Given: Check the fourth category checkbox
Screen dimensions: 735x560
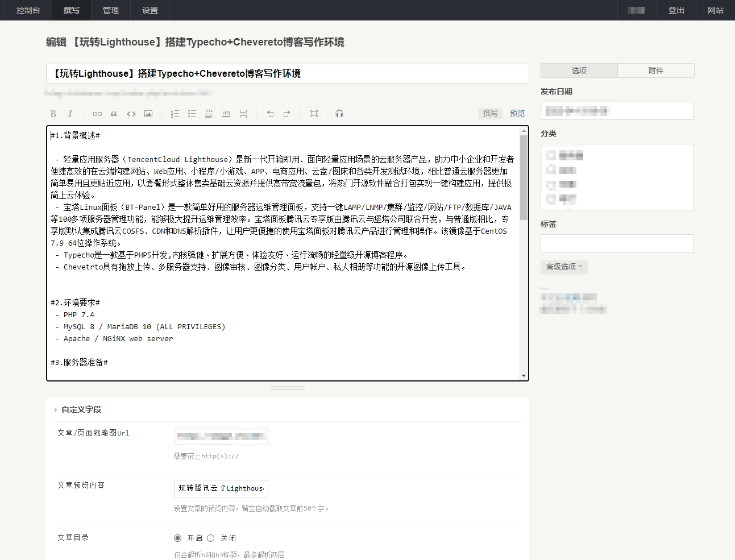Looking at the screenshot, I should tap(550, 199).
